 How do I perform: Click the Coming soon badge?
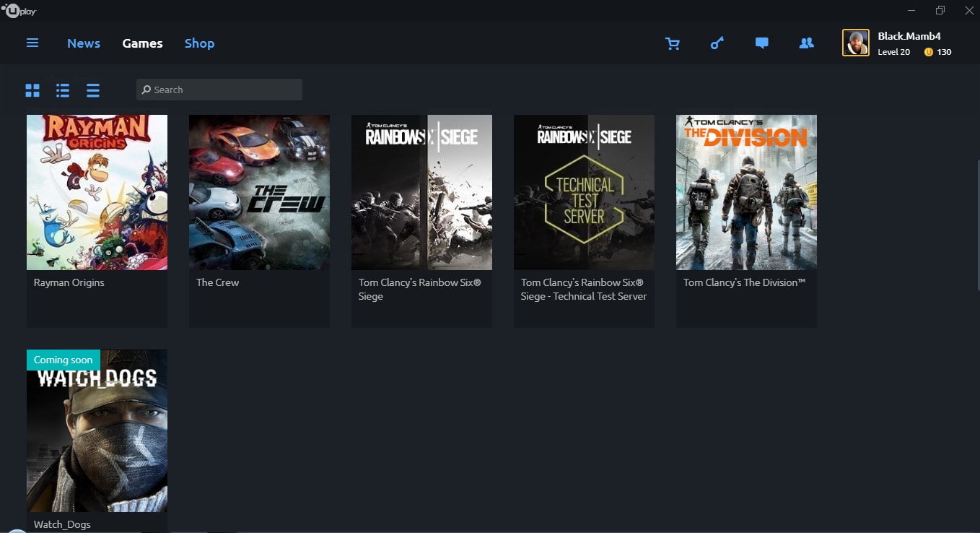(x=64, y=360)
